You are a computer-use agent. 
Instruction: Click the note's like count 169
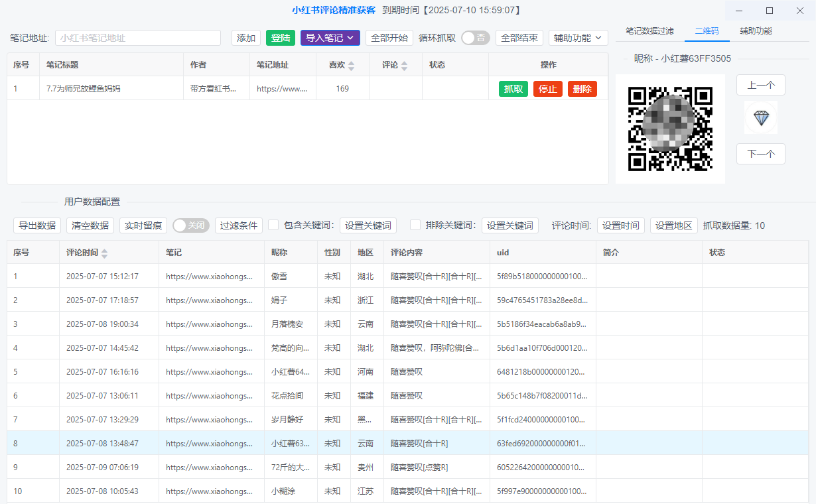342,89
